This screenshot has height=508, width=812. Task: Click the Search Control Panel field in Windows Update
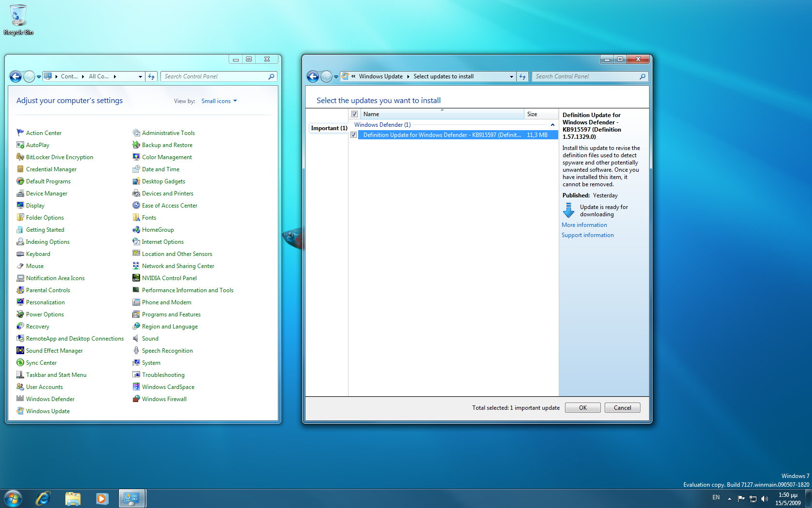coord(585,76)
